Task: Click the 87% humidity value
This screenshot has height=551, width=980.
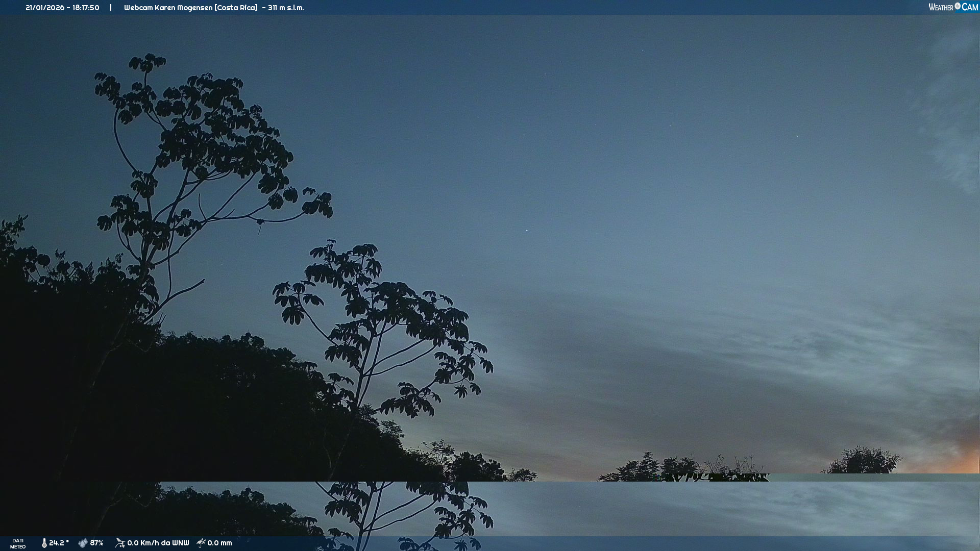Action: pos(96,543)
